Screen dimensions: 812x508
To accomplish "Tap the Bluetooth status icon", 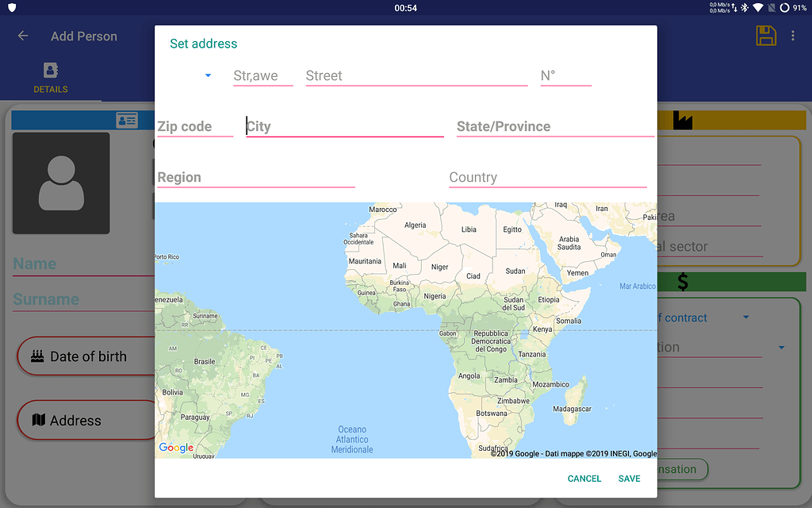I will coord(745,7).
